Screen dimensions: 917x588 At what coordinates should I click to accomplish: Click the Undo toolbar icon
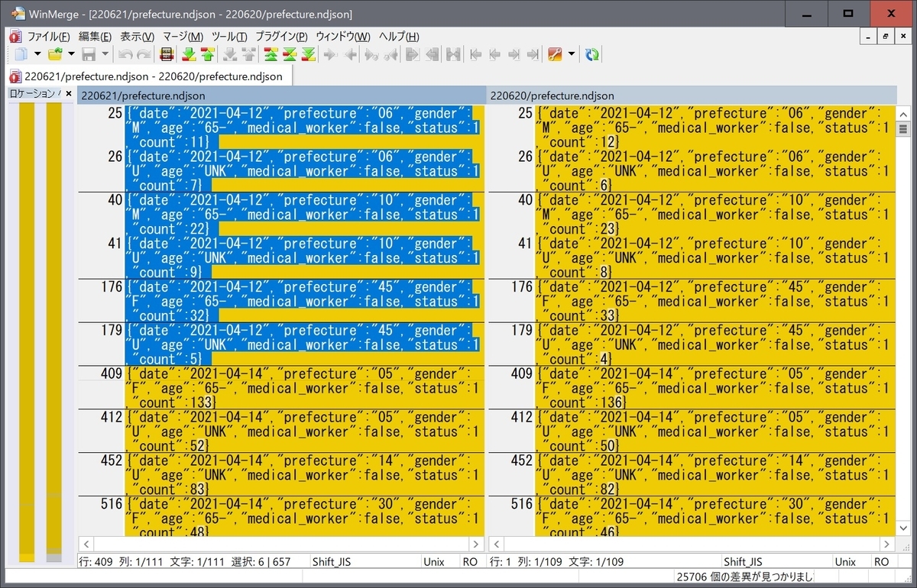[x=125, y=54]
